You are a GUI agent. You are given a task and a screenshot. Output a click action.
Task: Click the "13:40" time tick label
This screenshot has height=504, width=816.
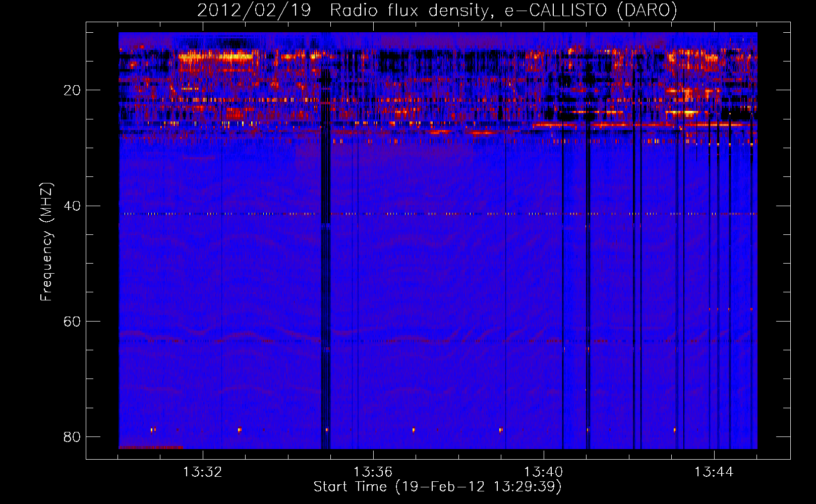pyautogui.click(x=543, y=472)
